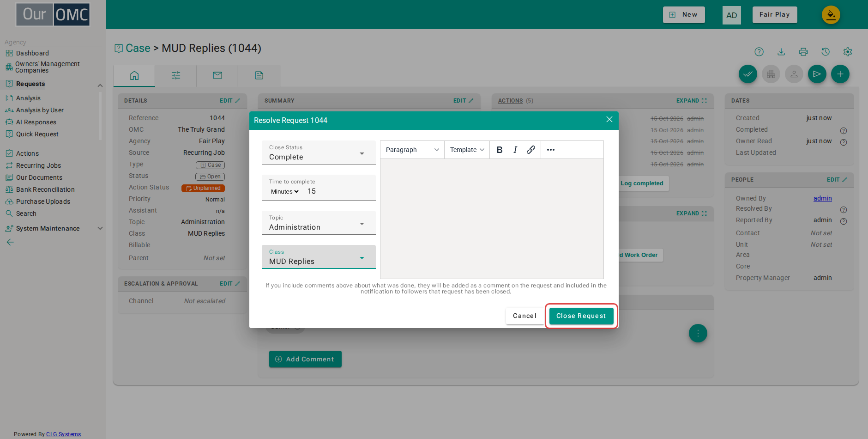Screen dimensions: 868x439
Task: Click the admin Owned By link
Action: 823,198
